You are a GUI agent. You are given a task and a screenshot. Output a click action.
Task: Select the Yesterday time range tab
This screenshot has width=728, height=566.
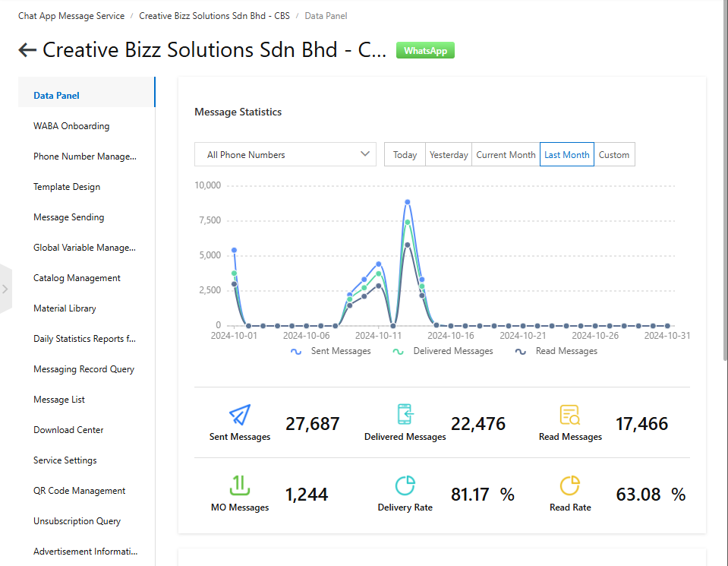coord(449,154)
